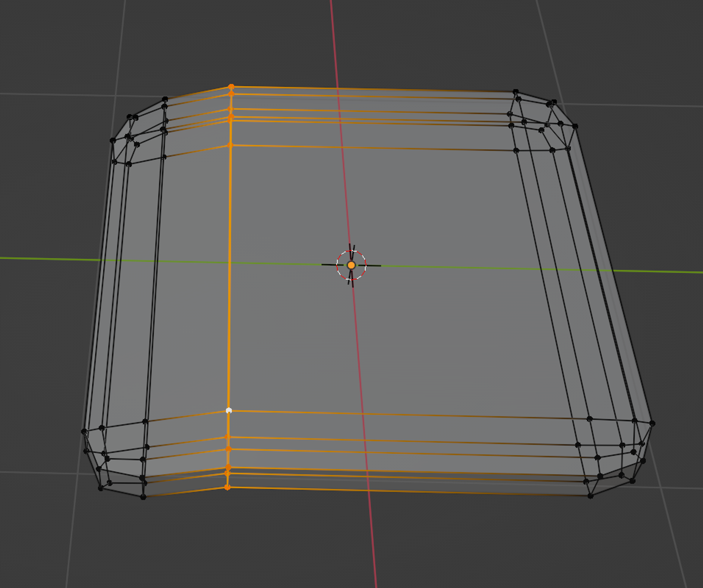Click the long vertical orange edge of the loop
The height and width of the screenshot is (588, 703).
[229, 277]
